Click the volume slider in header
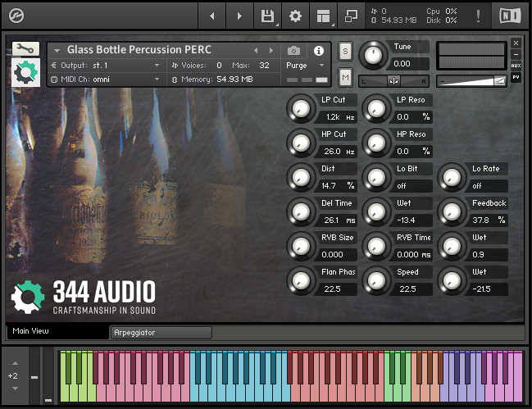 [x=471, y=81]
